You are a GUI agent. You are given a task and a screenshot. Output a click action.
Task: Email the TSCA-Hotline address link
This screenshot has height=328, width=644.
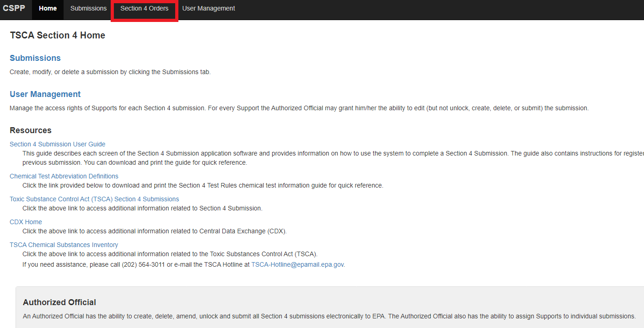(297, 264)
